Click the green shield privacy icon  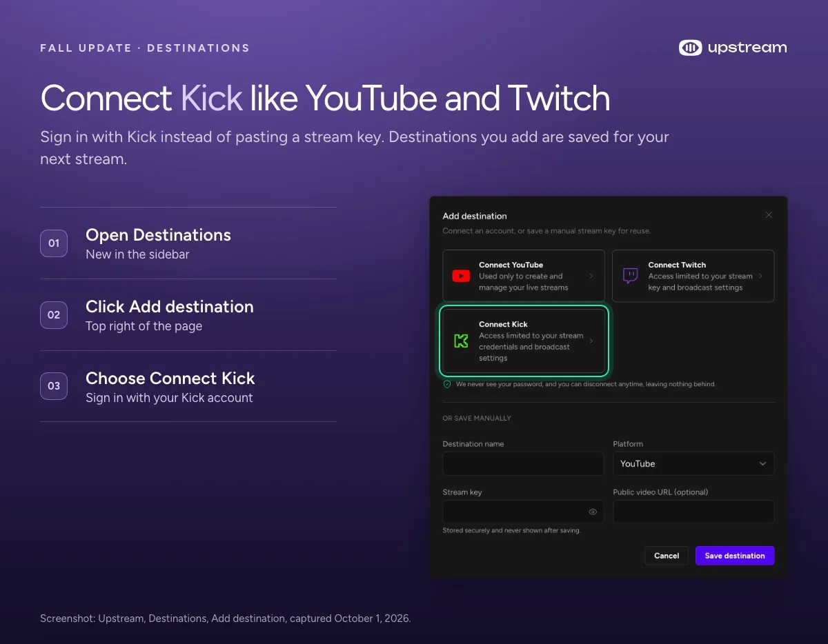pyautogui.click(x=447, y=384)
